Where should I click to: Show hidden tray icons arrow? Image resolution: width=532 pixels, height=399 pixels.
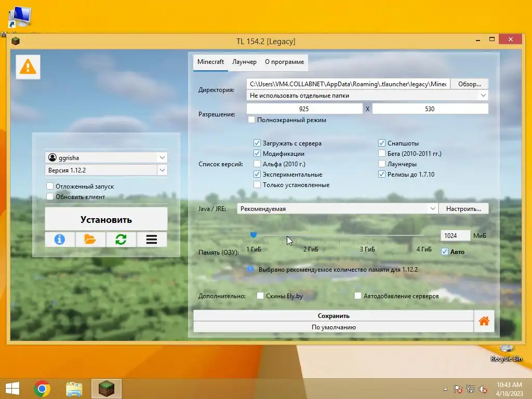tap(445, 389)
